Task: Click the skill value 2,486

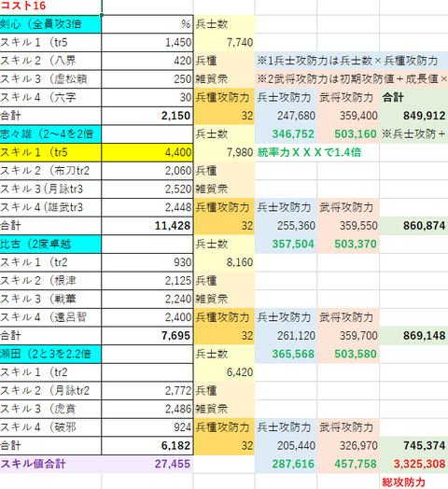Action: point(147,409)
